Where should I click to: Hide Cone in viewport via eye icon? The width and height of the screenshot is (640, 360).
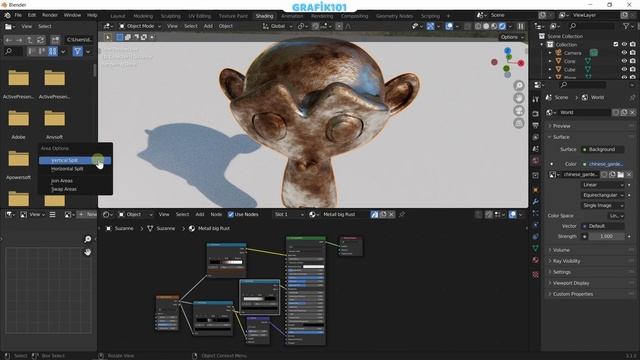(x=624, y=61)
